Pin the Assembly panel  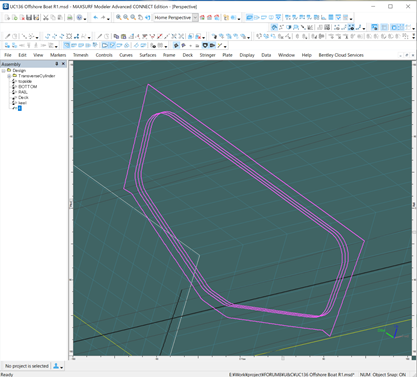[x=57, y=64]
